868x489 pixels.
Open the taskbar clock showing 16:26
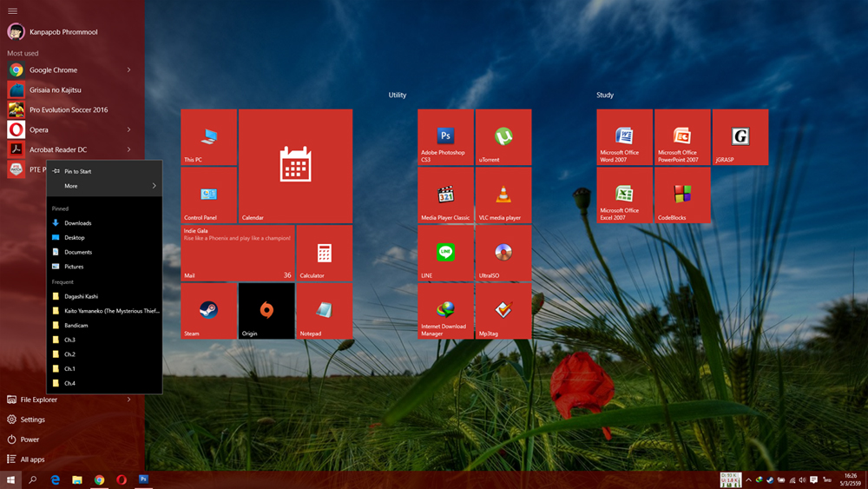(851, 480)
